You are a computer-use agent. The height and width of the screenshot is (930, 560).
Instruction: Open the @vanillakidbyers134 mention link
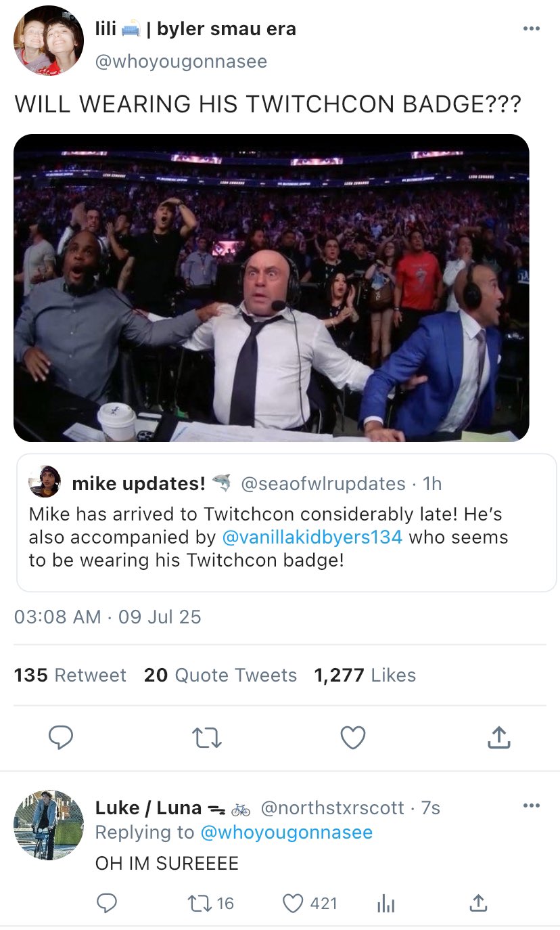[x=312, y=537]
